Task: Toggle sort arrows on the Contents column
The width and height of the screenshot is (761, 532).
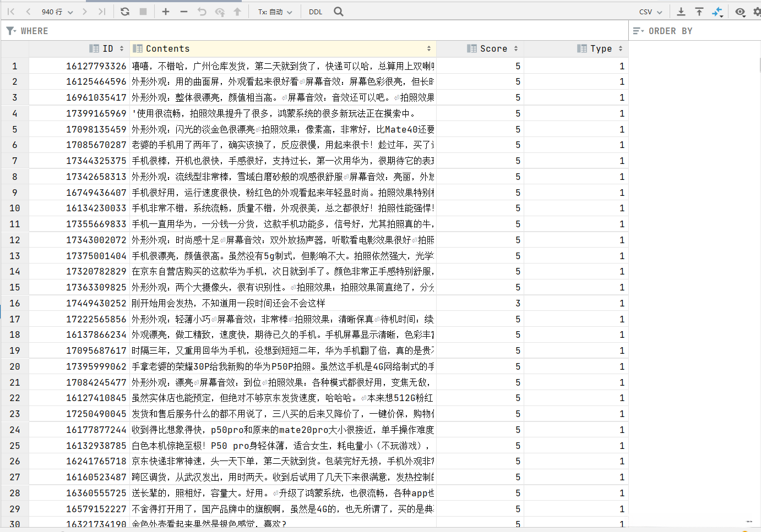Action: coord(429,48)
